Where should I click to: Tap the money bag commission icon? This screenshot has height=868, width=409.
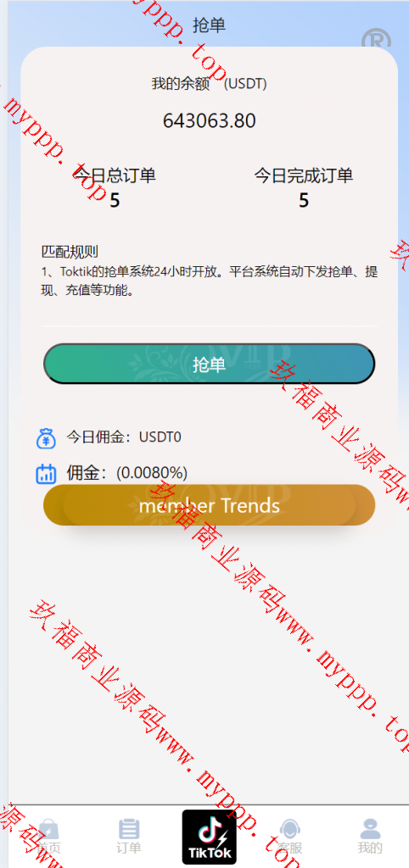tap(47, 438)
